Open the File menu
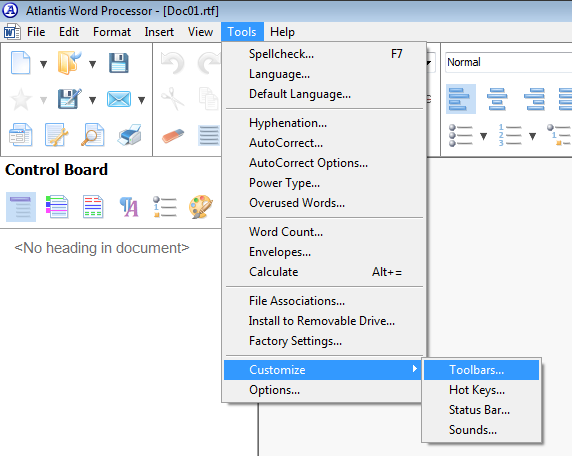The height and width of the screenshot is (456, 572). click(36, 32)
